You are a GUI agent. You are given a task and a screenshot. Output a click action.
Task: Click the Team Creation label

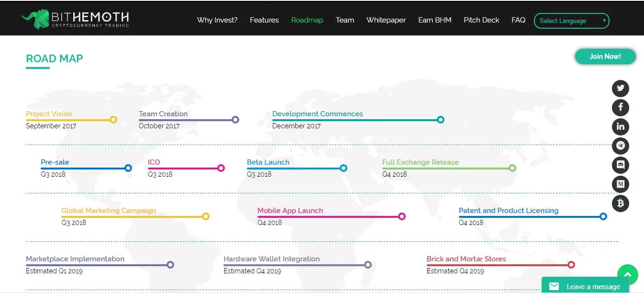pyautogui.click(x=163, y=114)
